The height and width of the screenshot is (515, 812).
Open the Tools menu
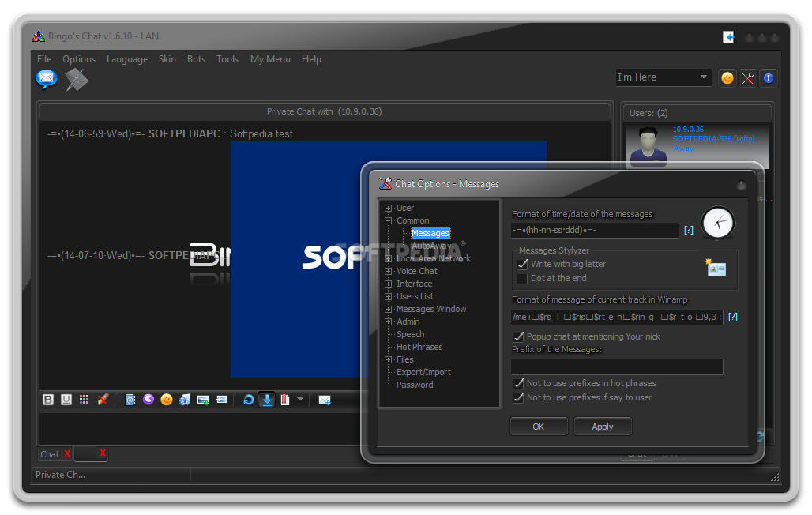click(x=227, y=59)
